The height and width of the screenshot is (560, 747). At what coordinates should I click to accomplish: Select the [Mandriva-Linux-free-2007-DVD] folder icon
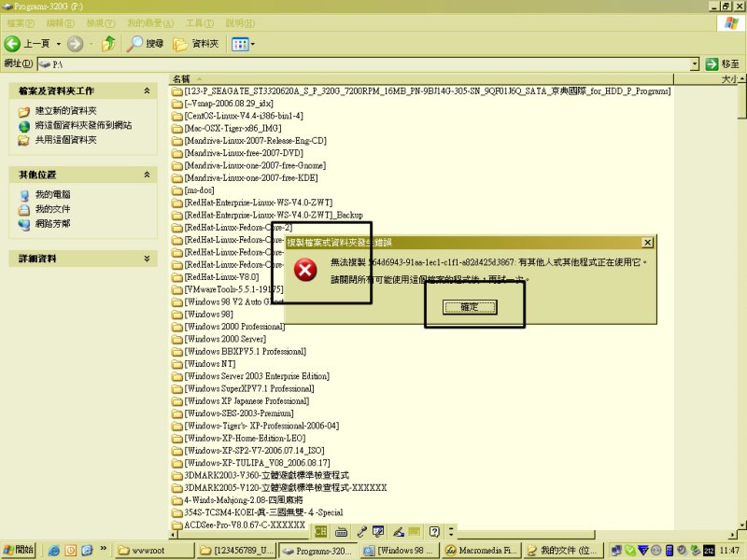(177, 153)
